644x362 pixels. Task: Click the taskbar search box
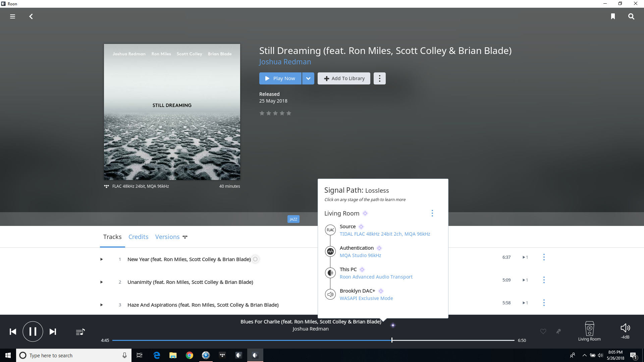click(73, 355)
